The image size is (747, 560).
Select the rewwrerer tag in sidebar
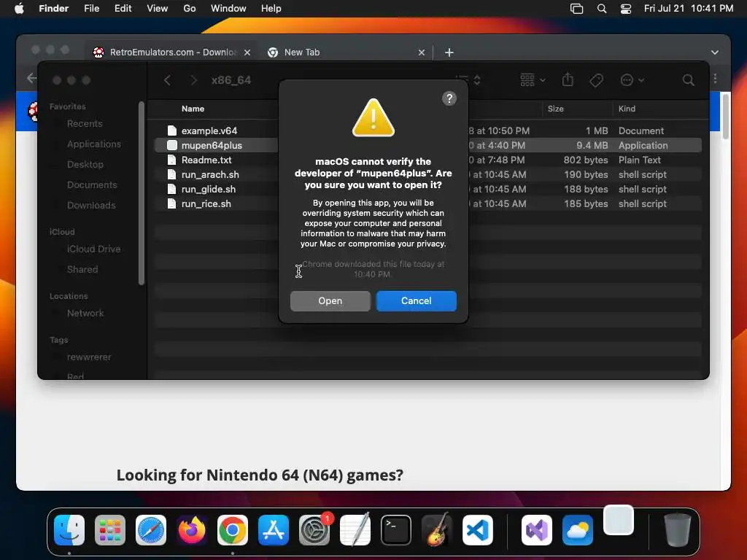point(89,357)
